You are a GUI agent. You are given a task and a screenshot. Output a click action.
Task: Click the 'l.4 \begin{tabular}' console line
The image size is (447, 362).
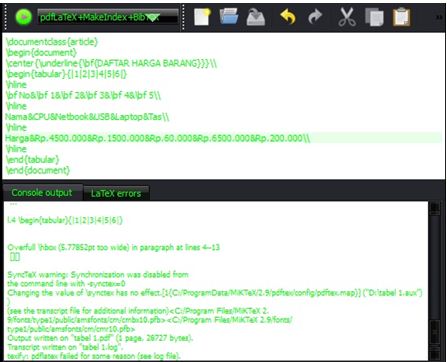coord(65,220)
